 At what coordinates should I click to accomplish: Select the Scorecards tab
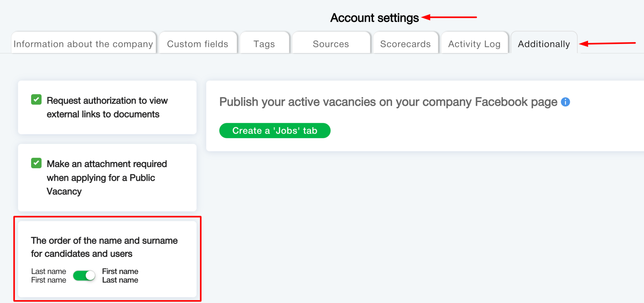[405, 44]
